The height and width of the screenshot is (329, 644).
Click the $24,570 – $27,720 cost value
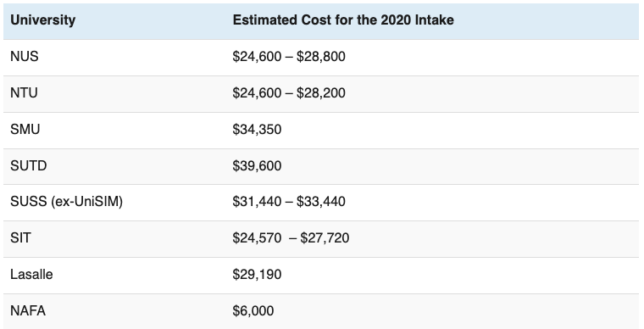click(291, 238)
